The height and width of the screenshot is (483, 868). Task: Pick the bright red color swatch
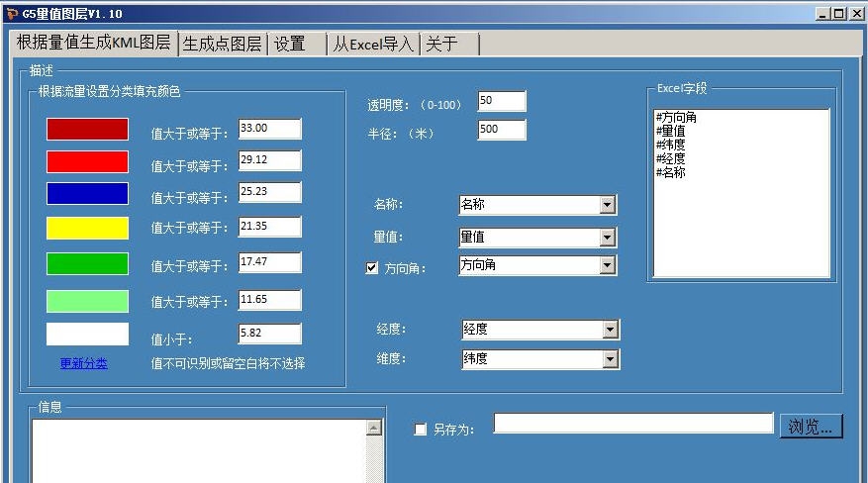point(87,162)
